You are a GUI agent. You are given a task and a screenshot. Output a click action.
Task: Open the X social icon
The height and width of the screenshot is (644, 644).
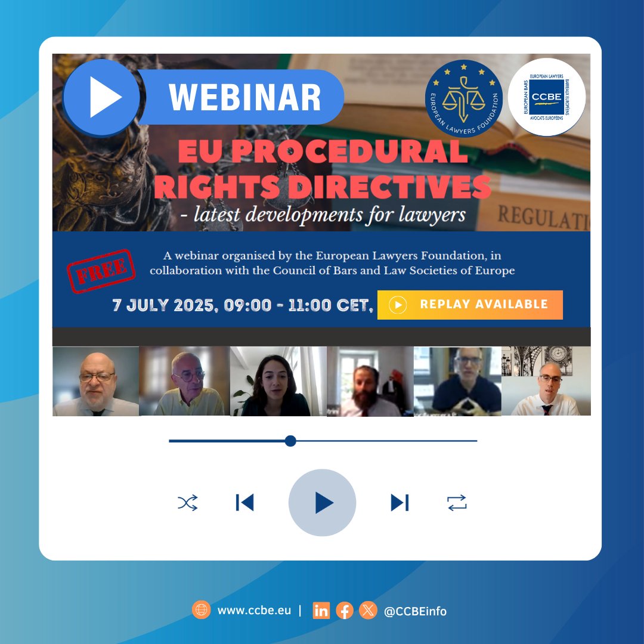(368, 611)
